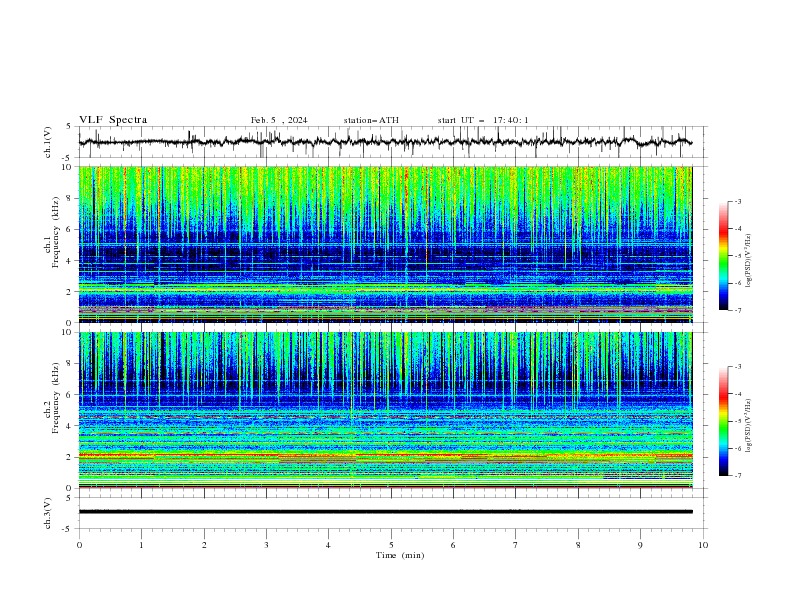Image resolution: width=792 pixels, height=612 pixels.
Task: Click the ch.2 "Frequency (kHz)" axis label
Action: coord(56,398)
